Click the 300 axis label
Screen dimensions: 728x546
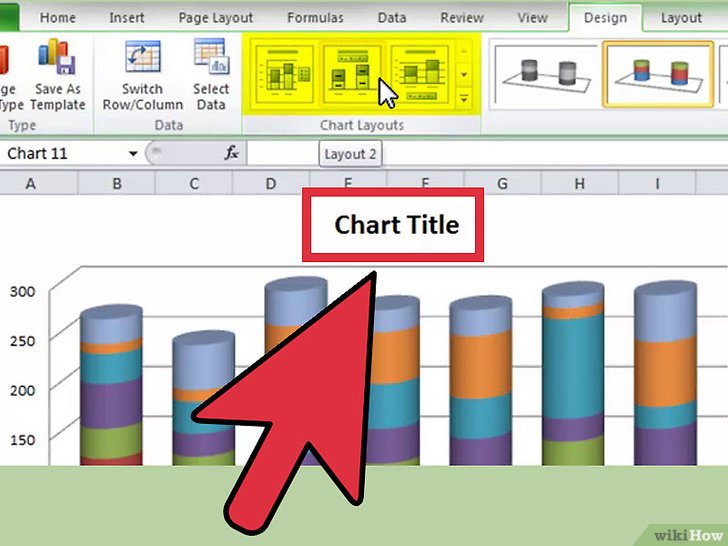tap(22, 292)
